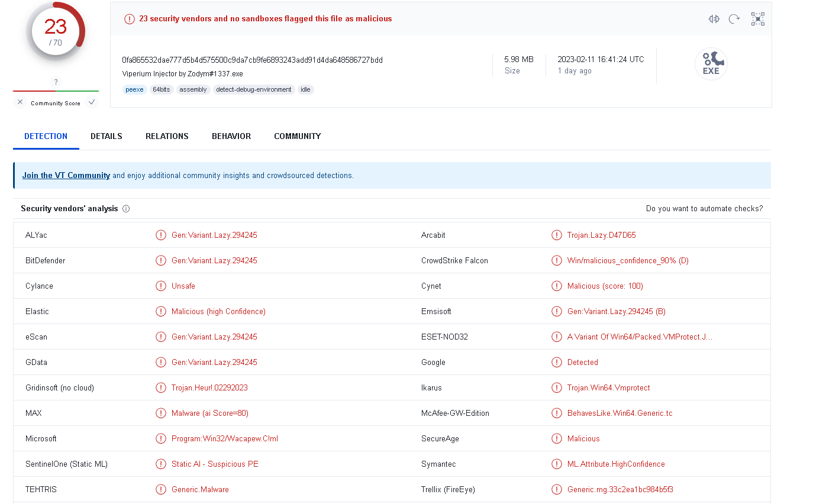Click the ML.Attribute.HighConfidence result
The height and width of the screenshot is (504, 839).
pyautogui.click(x=616, y=464)
